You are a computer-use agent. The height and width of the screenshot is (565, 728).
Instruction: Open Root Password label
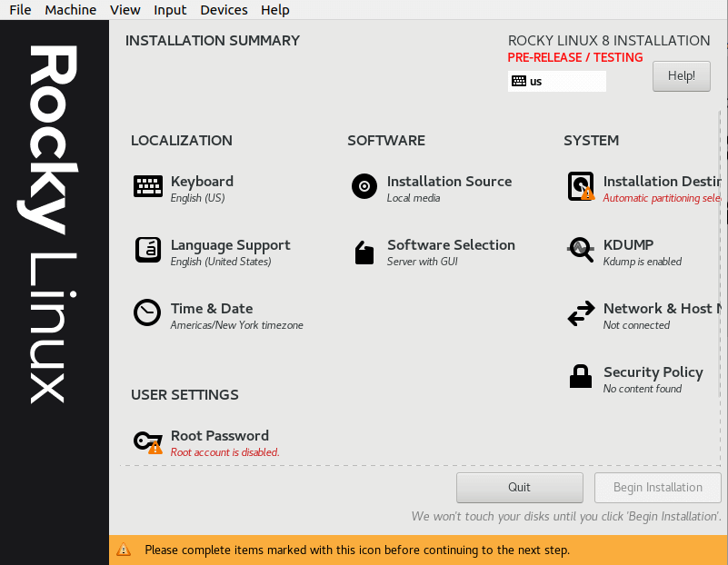(220, 436)
